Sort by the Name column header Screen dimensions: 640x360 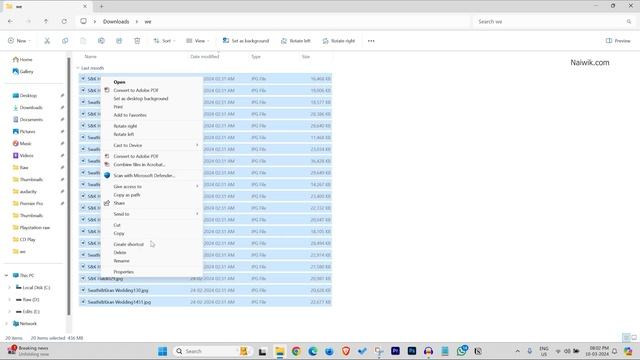pos(91,57)
